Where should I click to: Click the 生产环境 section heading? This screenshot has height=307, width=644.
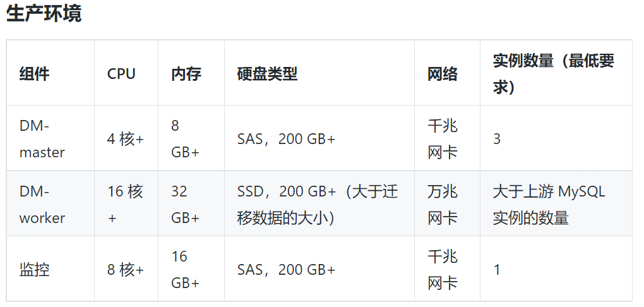(44, 15)
